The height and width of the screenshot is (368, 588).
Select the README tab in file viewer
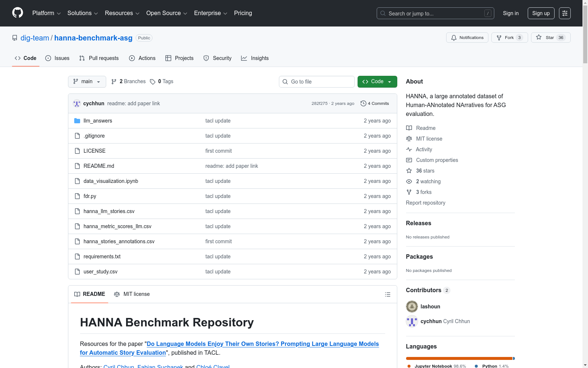click(x=90, y=294)
